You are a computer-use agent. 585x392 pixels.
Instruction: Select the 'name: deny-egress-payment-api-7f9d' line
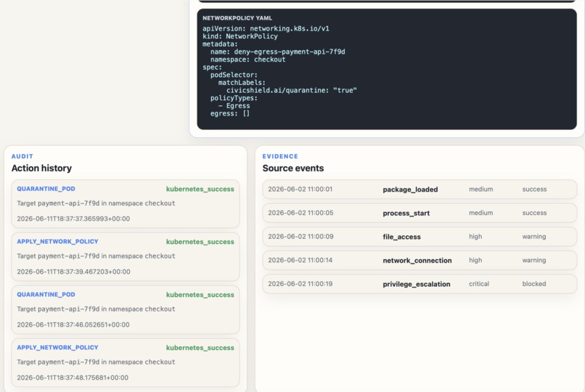tap(277, 52)
